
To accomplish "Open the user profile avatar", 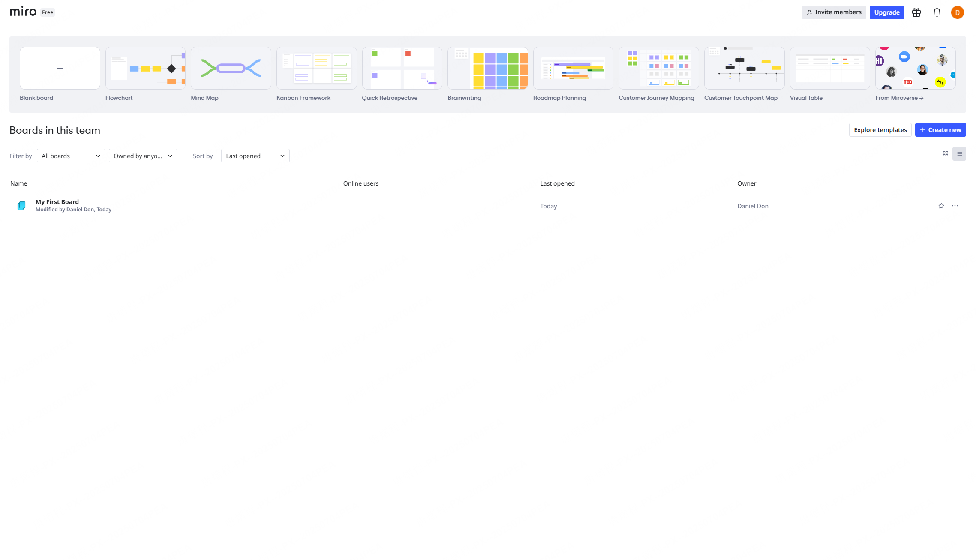I will pos(957,12).
